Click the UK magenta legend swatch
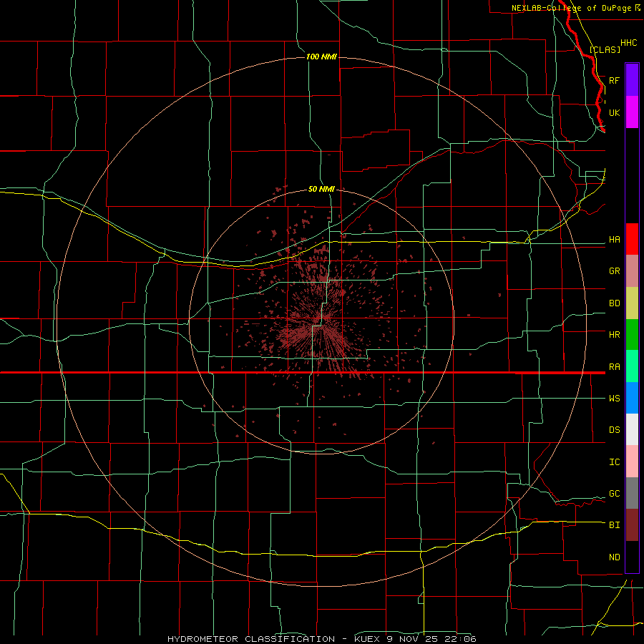Viewport: 644px width, 644px height. 632,112
